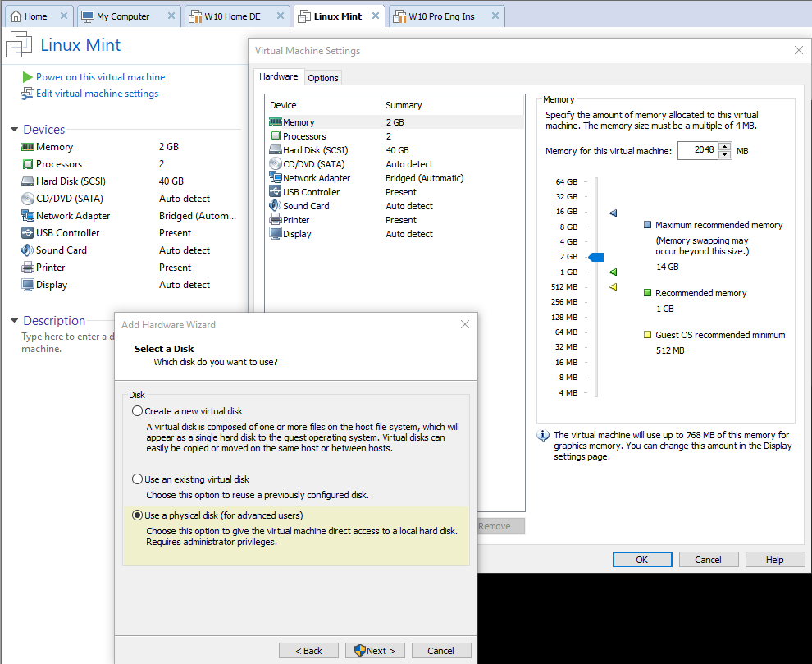Open the Options tab in Settings
The image size is (812, 664).
(322, 78)
